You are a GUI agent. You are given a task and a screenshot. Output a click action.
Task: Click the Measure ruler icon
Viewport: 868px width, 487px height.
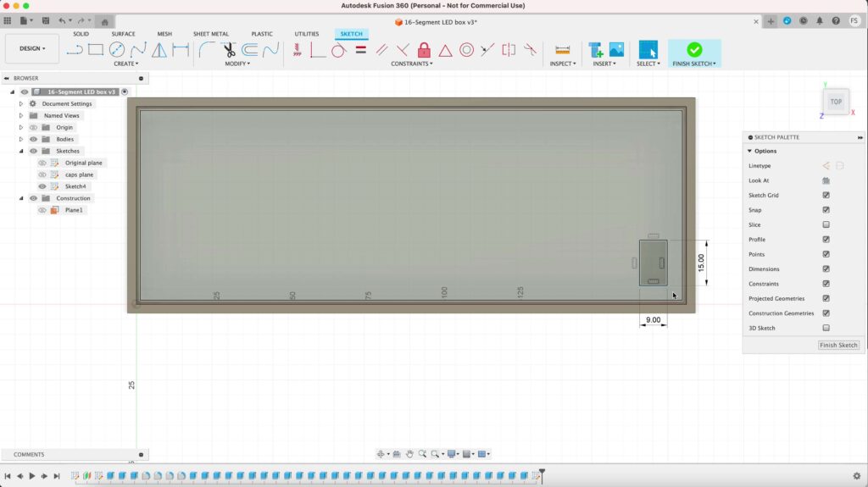click(x=562, y=50)
